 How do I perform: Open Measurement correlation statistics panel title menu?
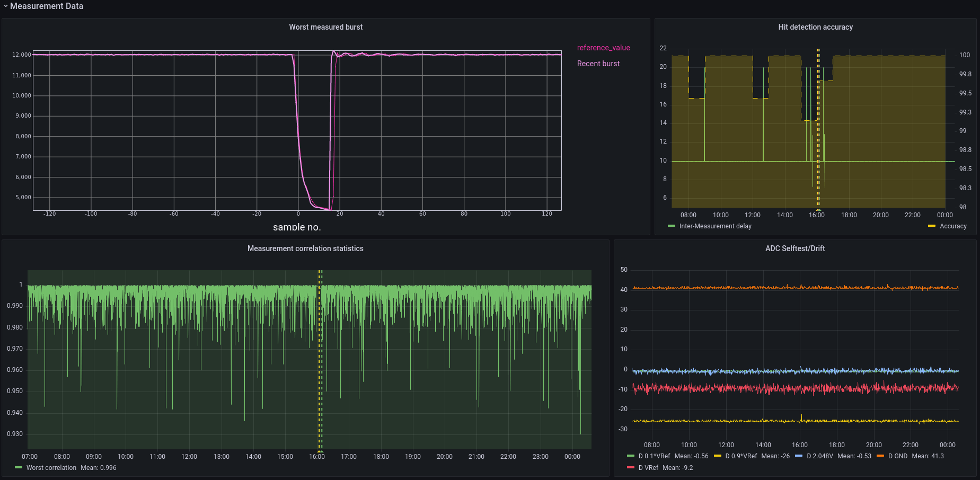pyautogui.click(x=305, y=248)
